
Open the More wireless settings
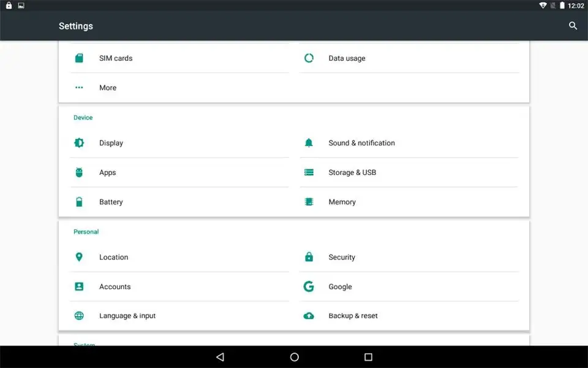(179, 88)
